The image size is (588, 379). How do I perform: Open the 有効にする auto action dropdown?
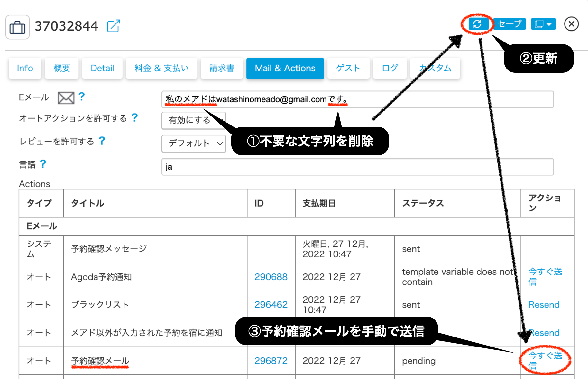click(x=193, y=120)
